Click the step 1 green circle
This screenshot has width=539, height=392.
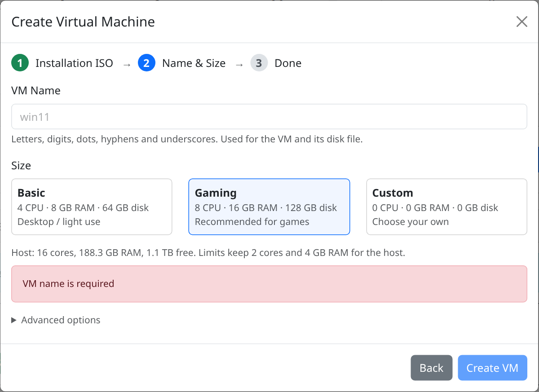pyautogui.click(x=20, y=63)
